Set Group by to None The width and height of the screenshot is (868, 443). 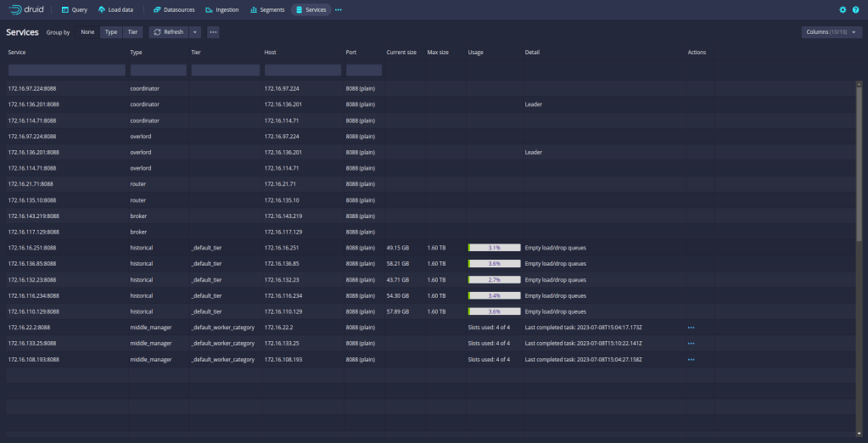click(87, 32)
